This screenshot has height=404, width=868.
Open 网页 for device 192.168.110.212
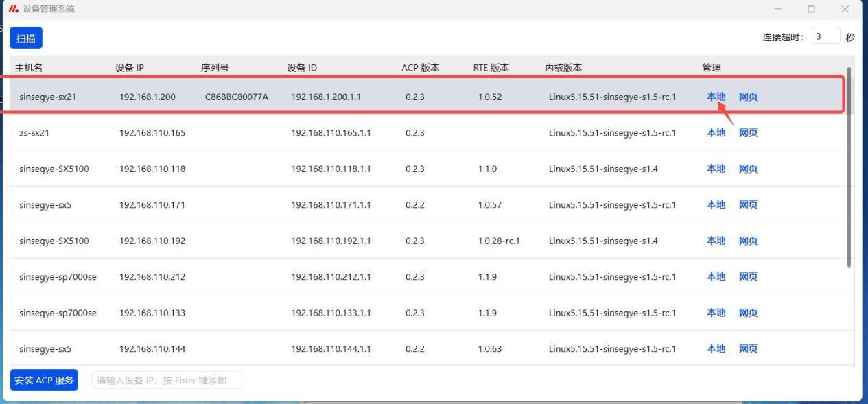coord(748,276)
